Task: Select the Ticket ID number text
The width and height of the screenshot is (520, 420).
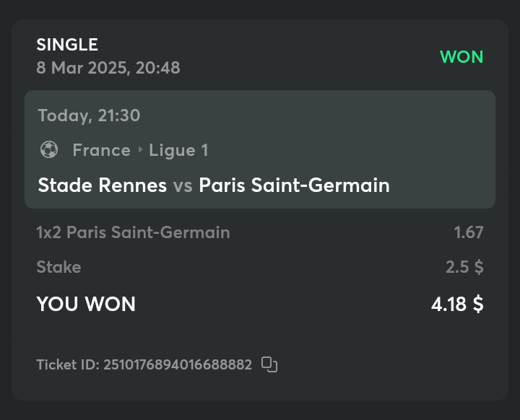Action: [178, 364]
